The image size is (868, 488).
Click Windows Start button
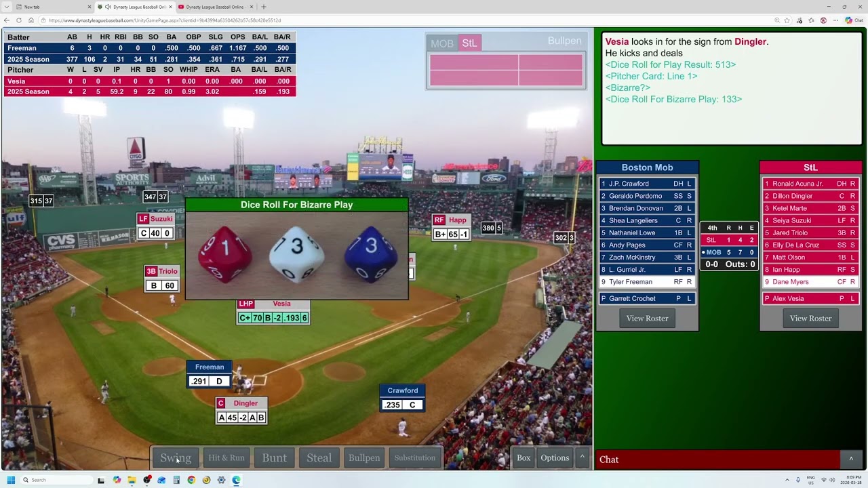pos(11,480)
